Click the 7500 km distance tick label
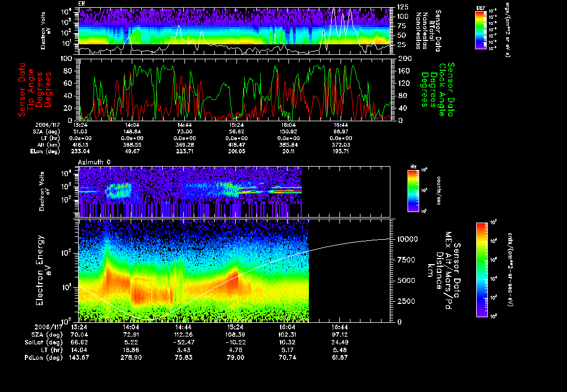Viewport: 567px width, 392px height. click(406, 260)
